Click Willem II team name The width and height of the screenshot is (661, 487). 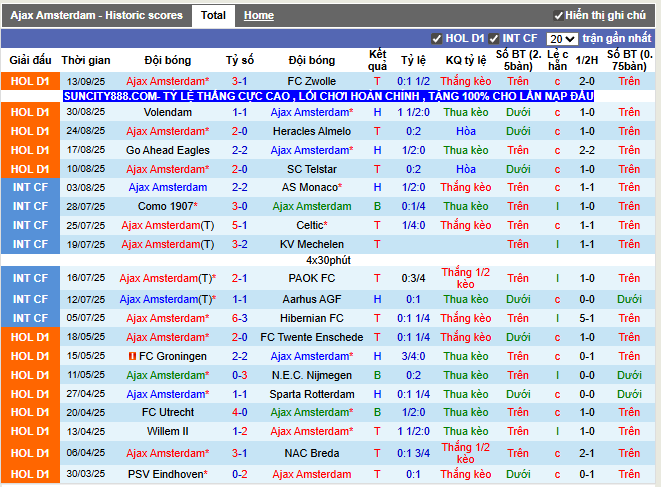pyautogui.click(x=168, y=431)
